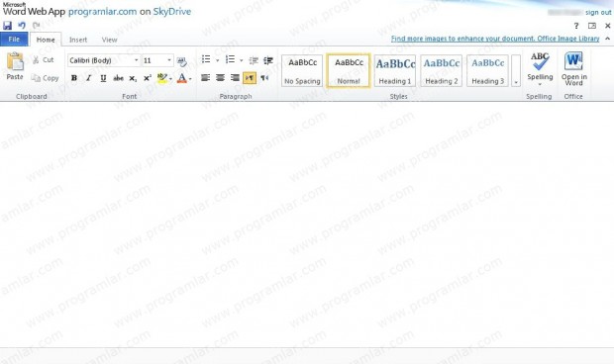This screenshot has width=614, height=364.
Task: Clear formatting with the eraser icon
Action: pos(181,61)
